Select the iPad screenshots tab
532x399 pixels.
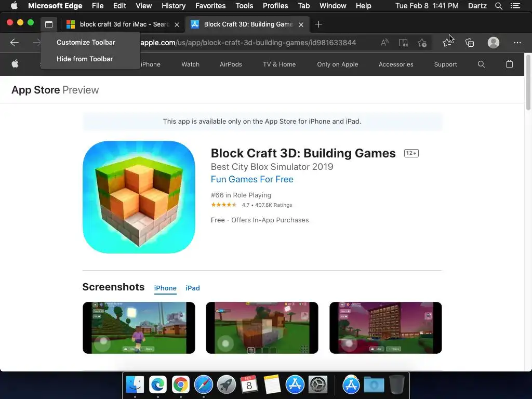(x=193, y=288)
